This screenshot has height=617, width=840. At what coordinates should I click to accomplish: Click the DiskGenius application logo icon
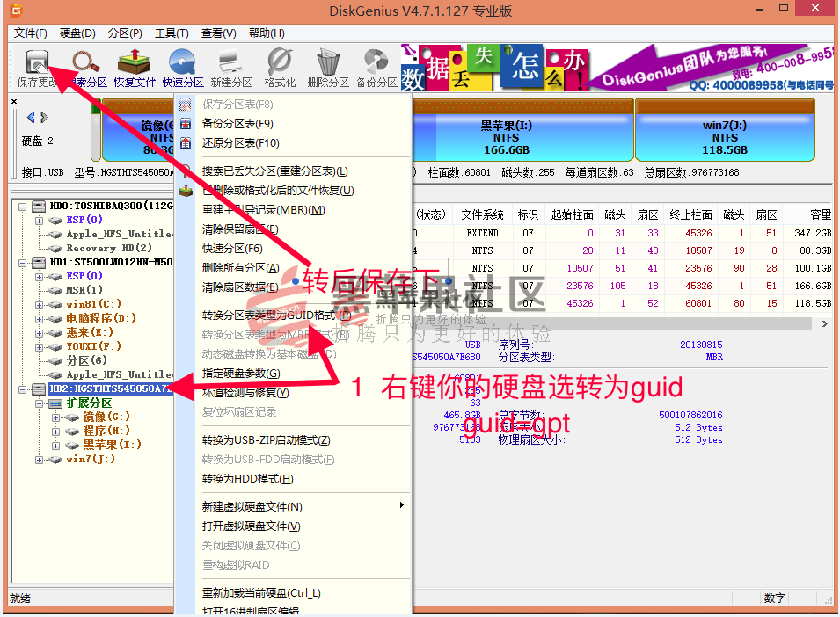(17, 10)
